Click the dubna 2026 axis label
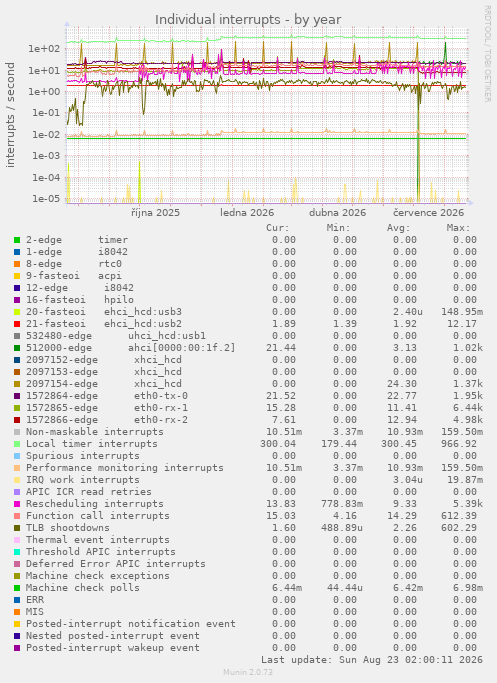The image size is (497, 683). pyautogui.click(x=338, y=213)
